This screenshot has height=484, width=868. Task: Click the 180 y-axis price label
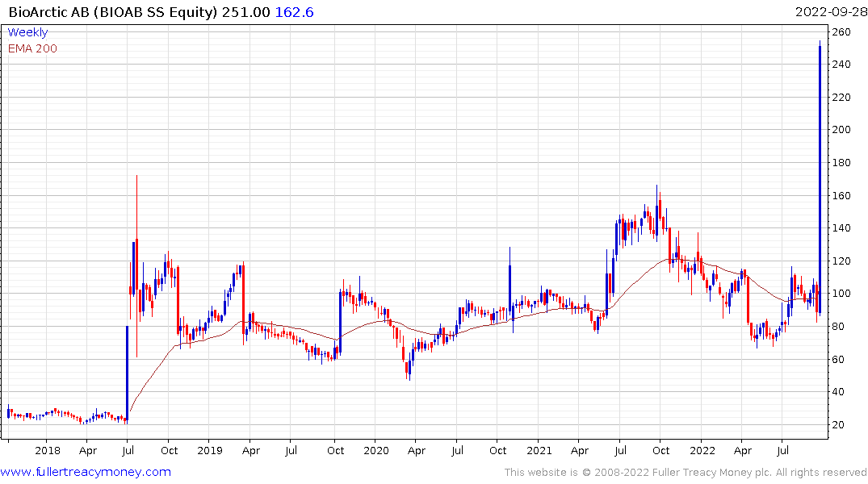point(841,163)
